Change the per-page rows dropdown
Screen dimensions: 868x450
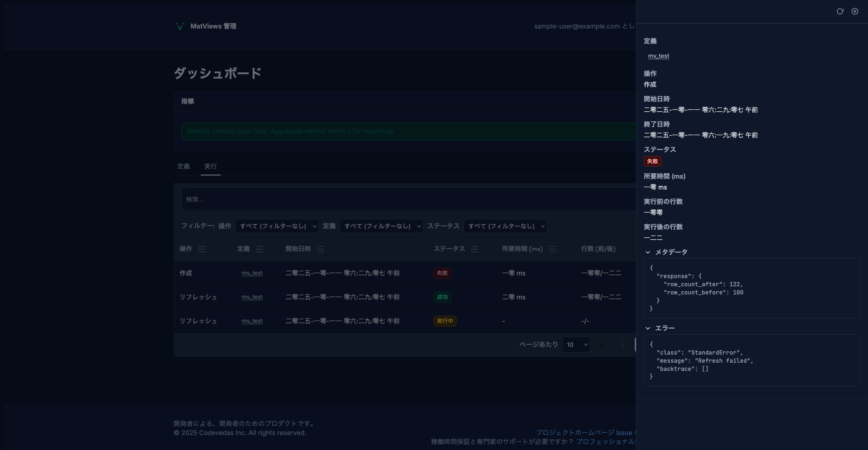576,345
